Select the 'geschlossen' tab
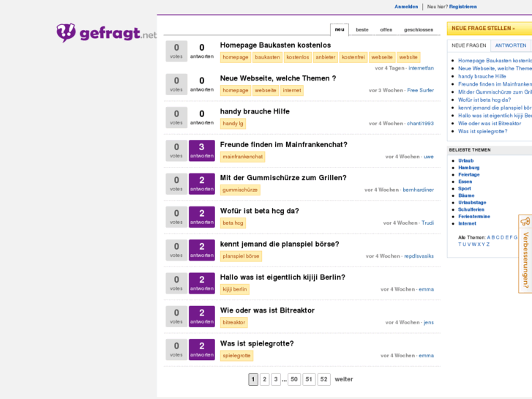This screenshot has width=532, height=399. 419,30
